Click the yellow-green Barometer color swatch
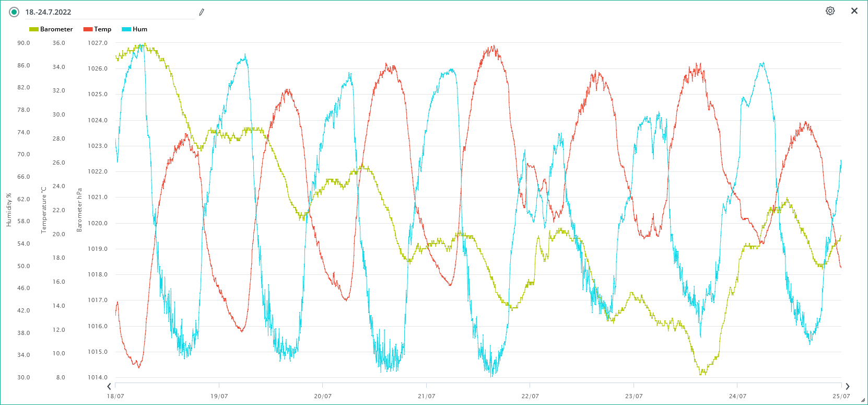This screenshot has height=405, width=868. point(33,29)
